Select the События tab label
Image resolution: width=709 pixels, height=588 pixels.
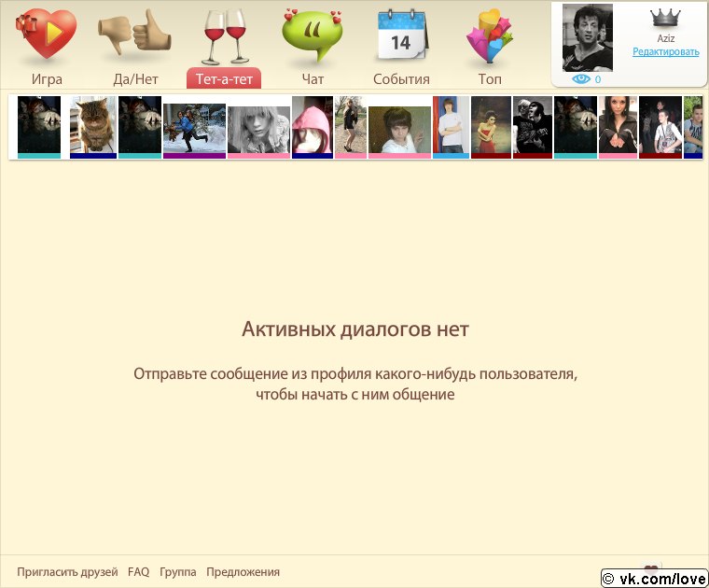tap(401, 79)
